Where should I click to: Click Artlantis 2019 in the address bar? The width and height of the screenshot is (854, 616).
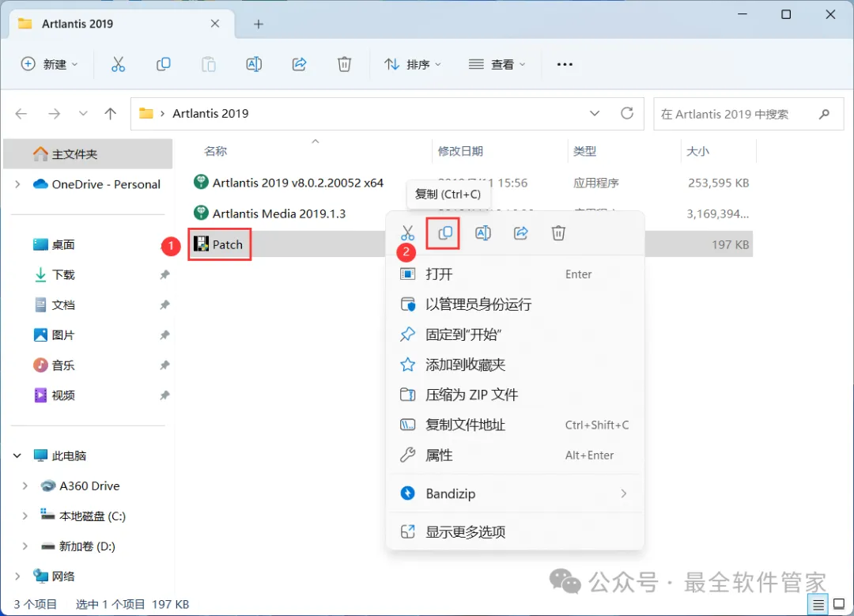[x=211, y=113]
